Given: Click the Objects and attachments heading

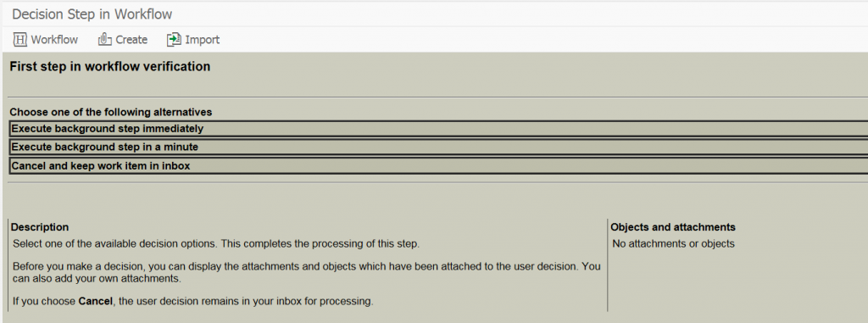Looking at the screenshot, I should pyautogui.click(x=672, y=227).
